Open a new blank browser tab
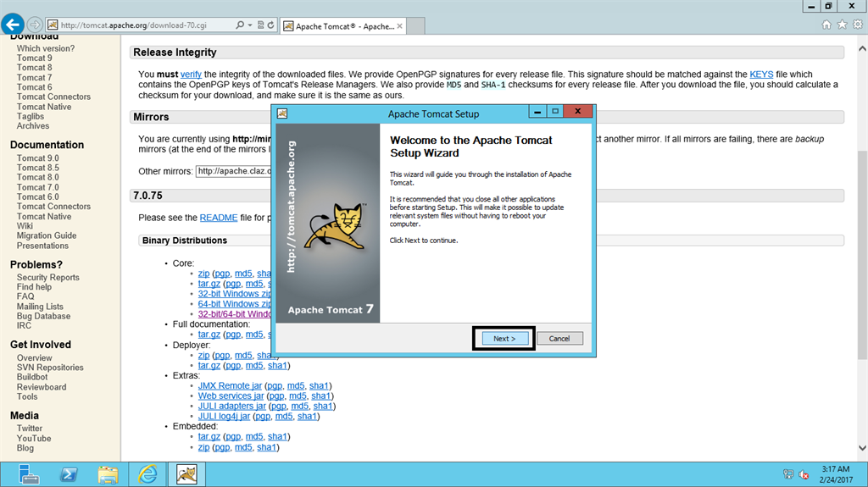 [415, 26]
